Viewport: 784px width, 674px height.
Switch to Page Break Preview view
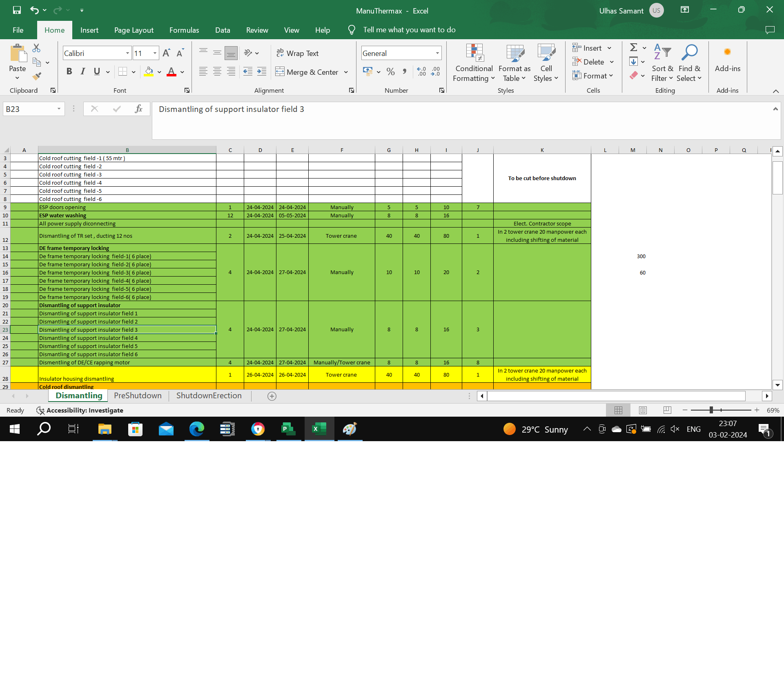click(x=667, y=410)
